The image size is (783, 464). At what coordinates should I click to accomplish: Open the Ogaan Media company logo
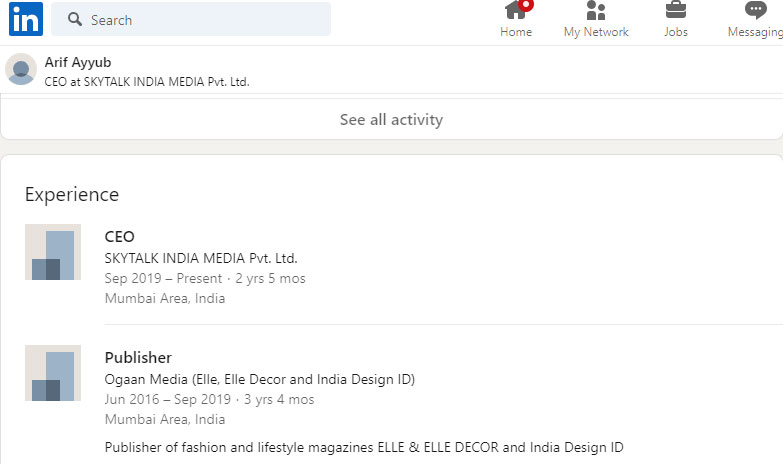[53, 373]
